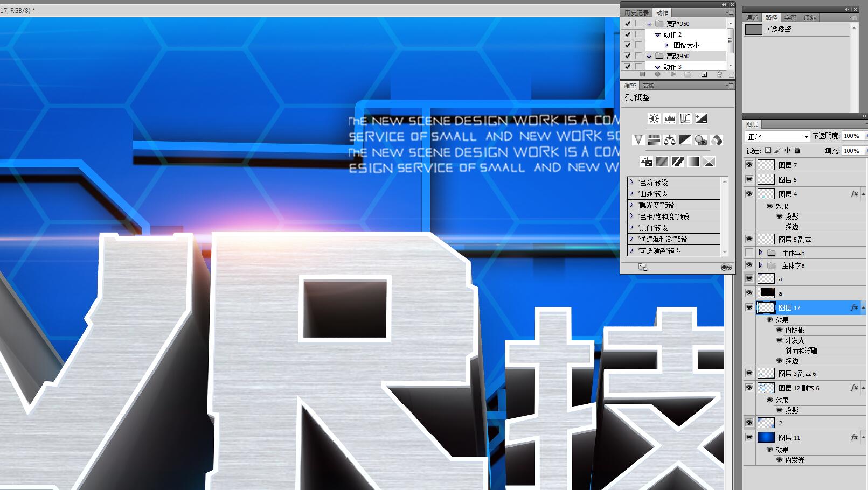Switch to the 字符 tab
868x490 pixels.
point(790,18)
